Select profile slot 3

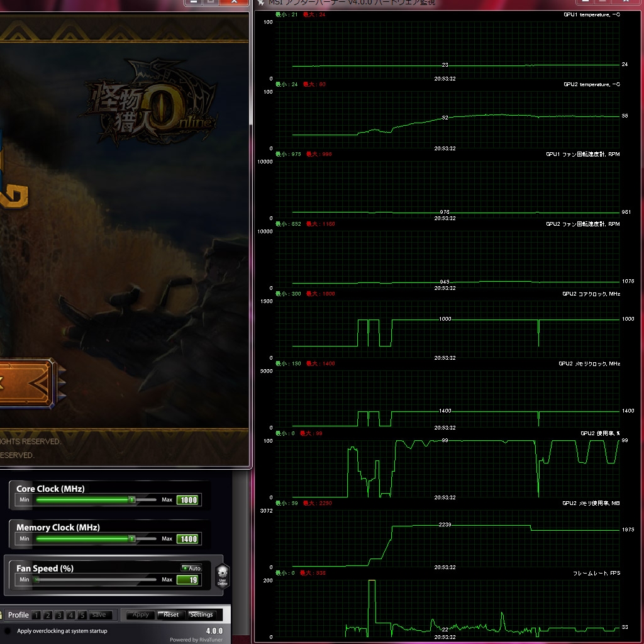point(60,615)
